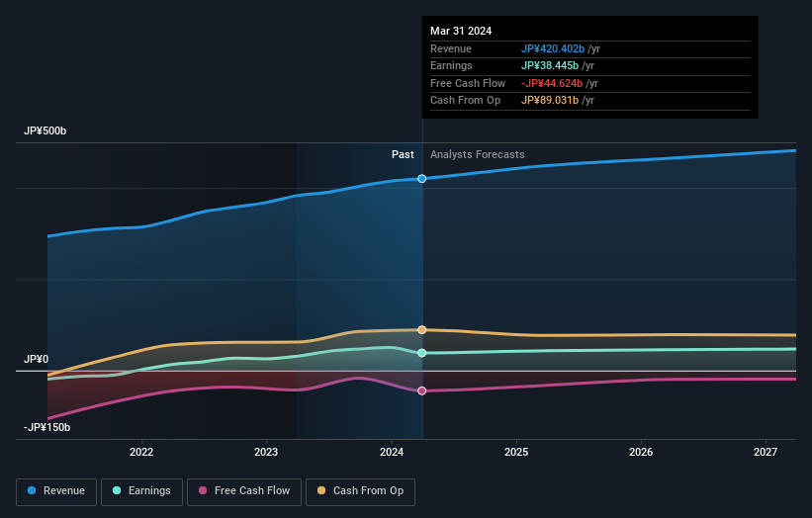Click the Earnings row label in tooltip
Viewport: 812px width, 518px height.
[451, 65]
